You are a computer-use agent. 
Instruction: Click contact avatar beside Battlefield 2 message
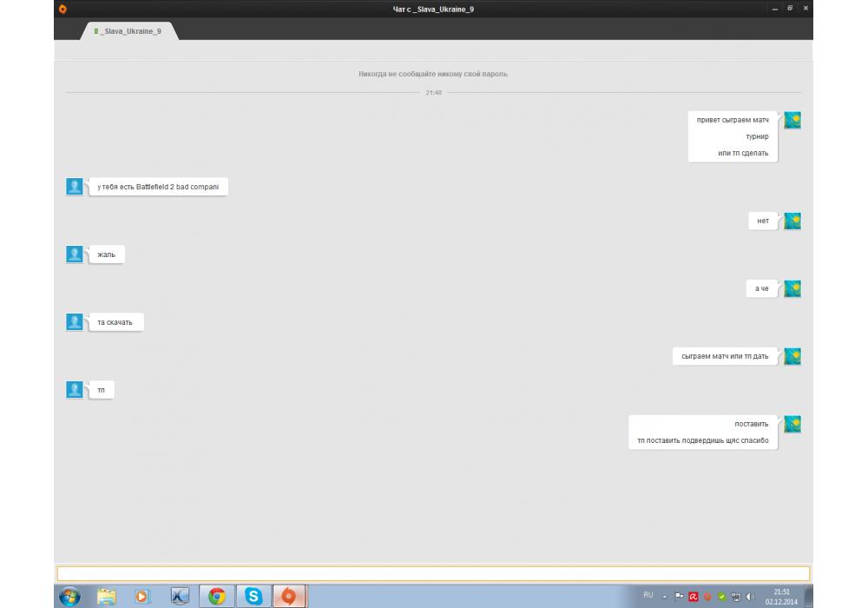click(75, 187)
